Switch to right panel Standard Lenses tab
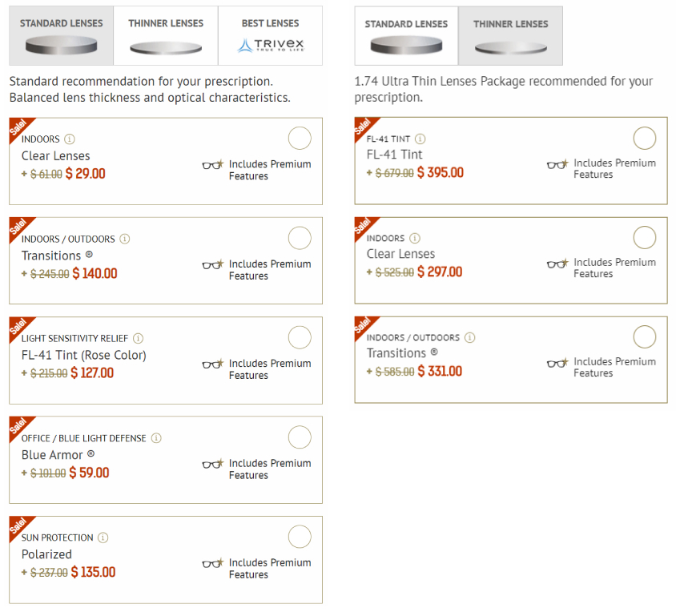Image resolution: width=676 pixels, height=616 pixels. (x=406, y=36)
